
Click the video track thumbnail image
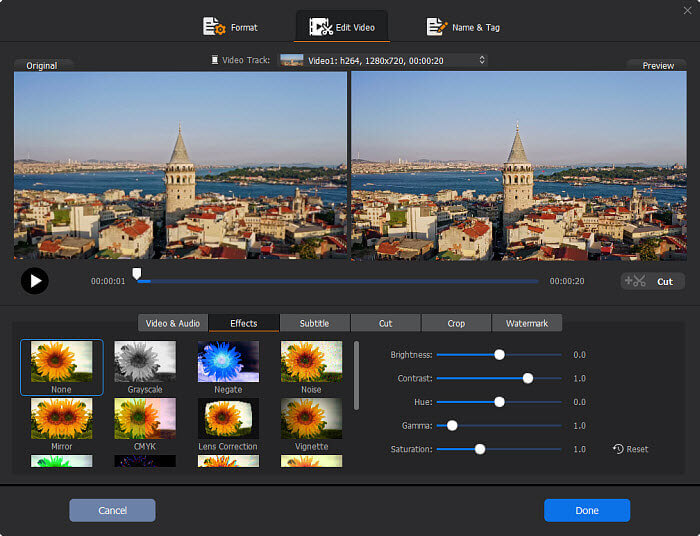click(x=292, y=60)
